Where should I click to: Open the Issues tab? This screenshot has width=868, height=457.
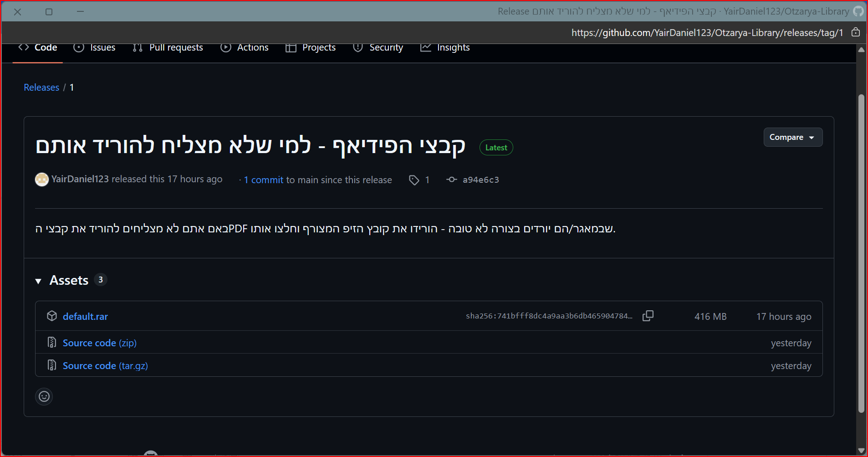point(94,47)
